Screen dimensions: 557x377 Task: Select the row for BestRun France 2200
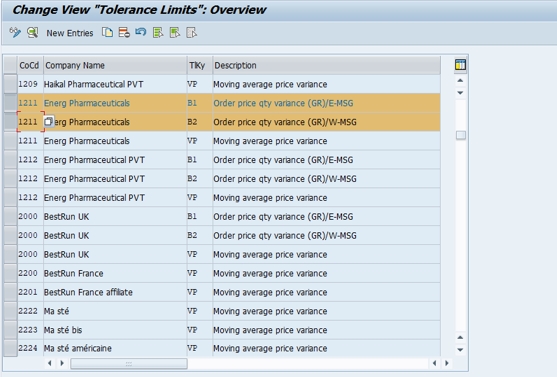(10, 273)
